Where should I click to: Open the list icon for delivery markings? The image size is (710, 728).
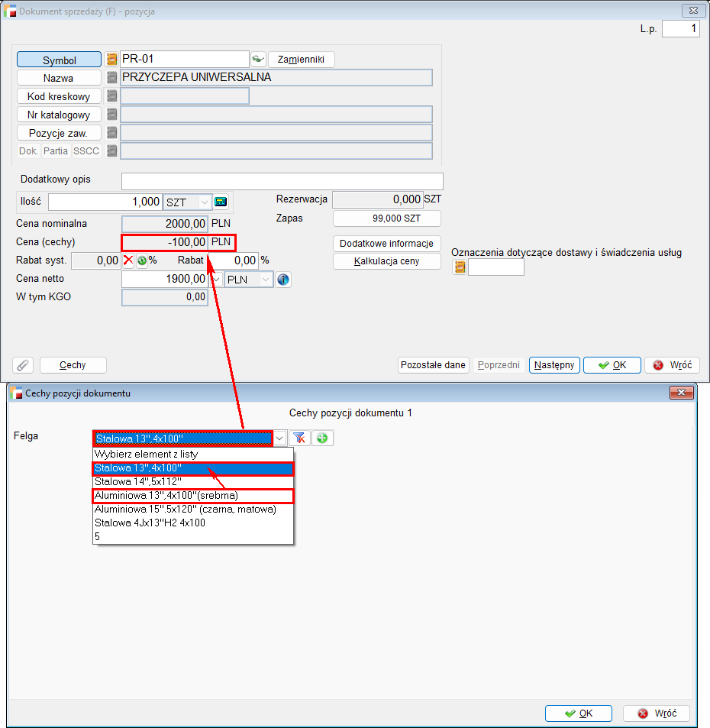tap(460, 267)
